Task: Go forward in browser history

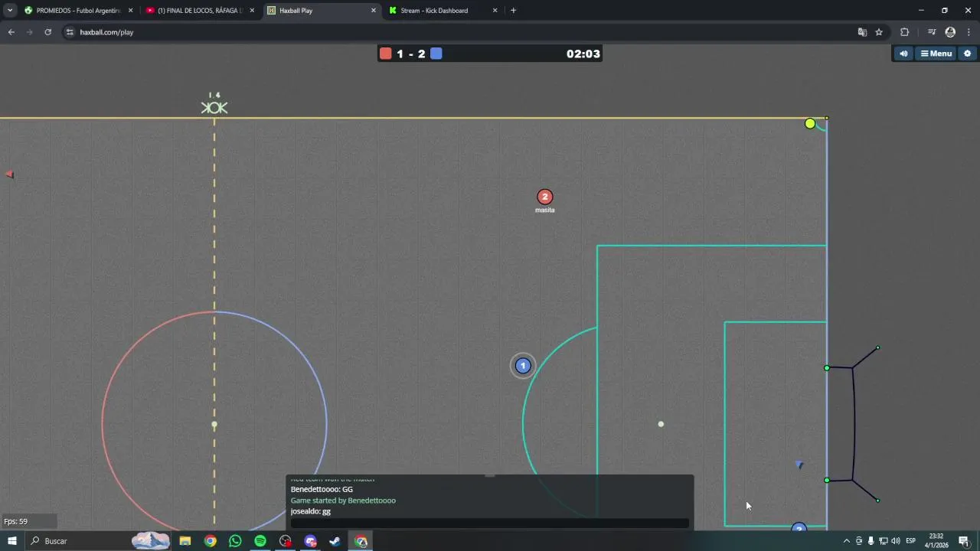Action: pos(29,32)
